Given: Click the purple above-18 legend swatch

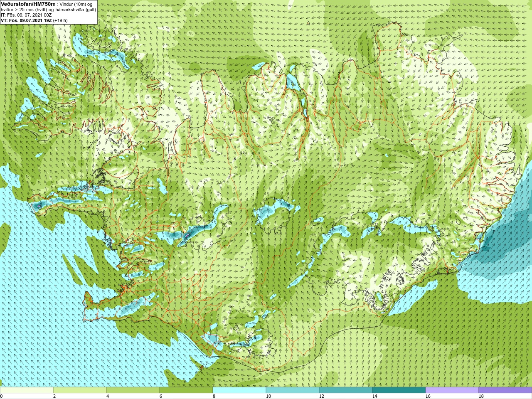Looking at the screenshot, I should pyautogui.click(x=505, y=390).
